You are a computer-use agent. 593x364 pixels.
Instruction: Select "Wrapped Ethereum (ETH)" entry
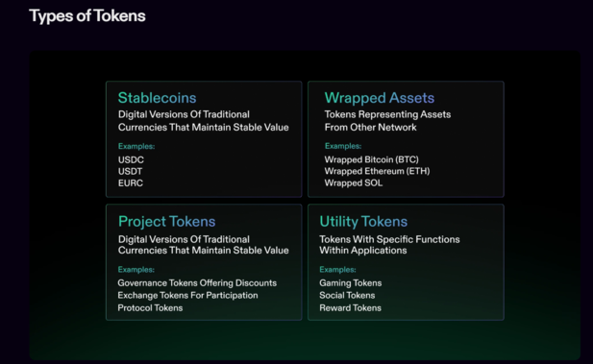pyautogui.click(x=377, y=171)
